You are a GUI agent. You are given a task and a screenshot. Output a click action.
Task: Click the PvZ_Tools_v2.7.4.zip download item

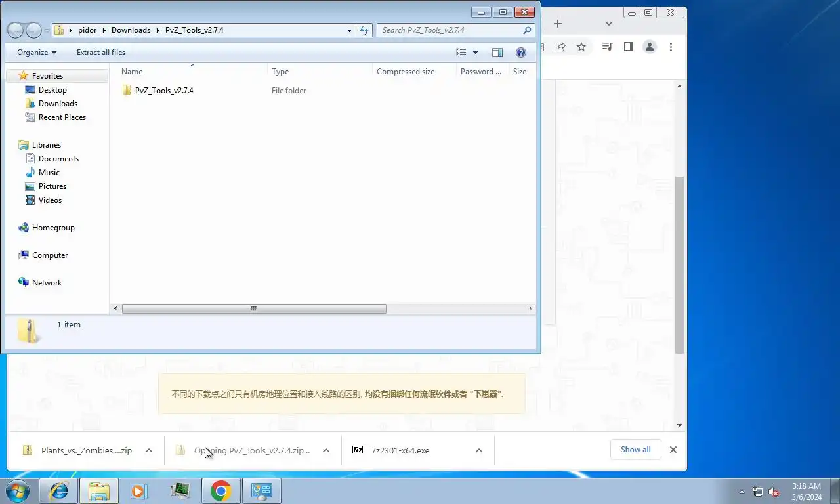coord(252,450)
